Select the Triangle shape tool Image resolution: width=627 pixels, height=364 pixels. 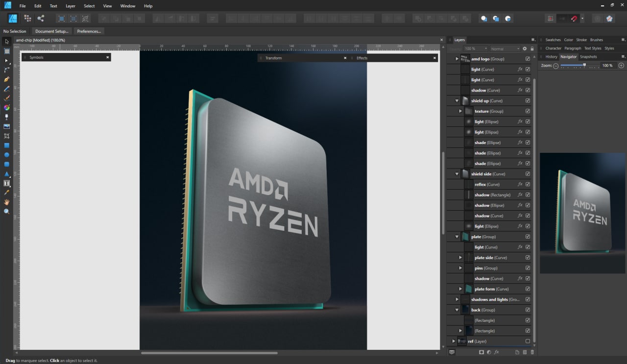[7, 174]
